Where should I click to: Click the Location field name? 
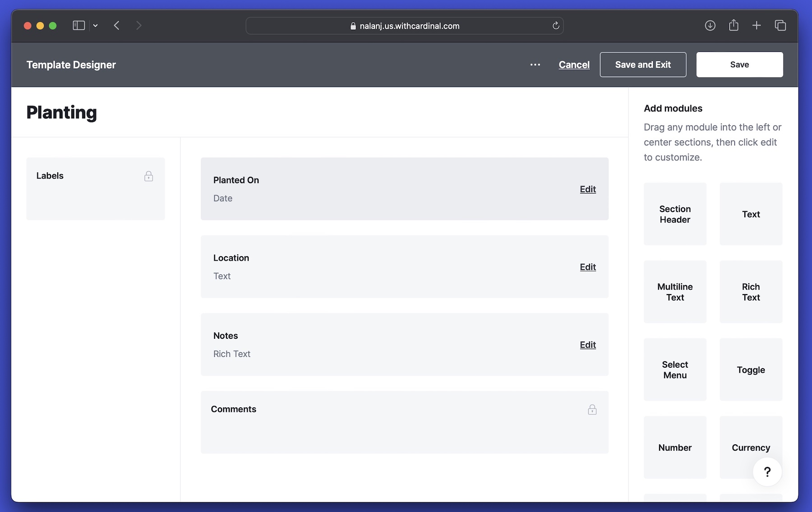[231, 258]
